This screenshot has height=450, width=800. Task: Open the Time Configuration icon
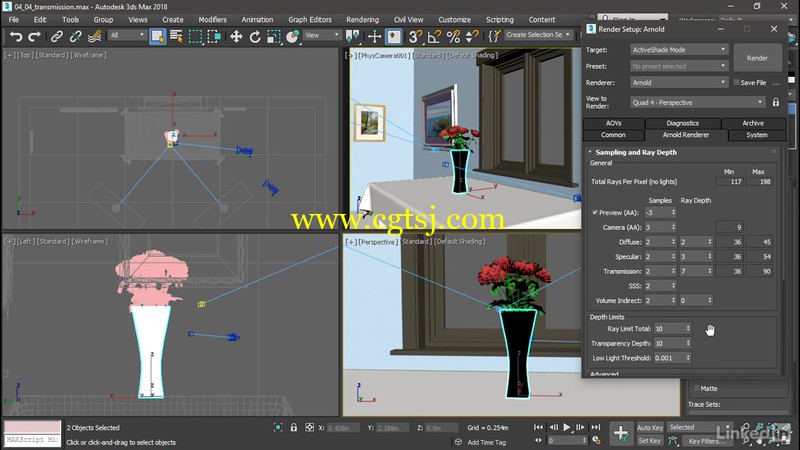point(596,440)
